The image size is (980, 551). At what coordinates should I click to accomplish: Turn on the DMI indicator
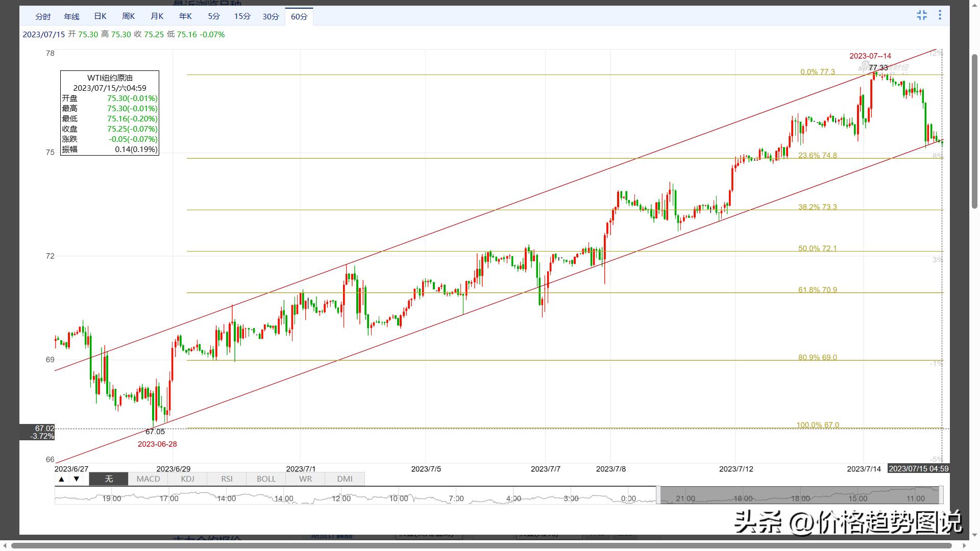click(x=345, y=479)
